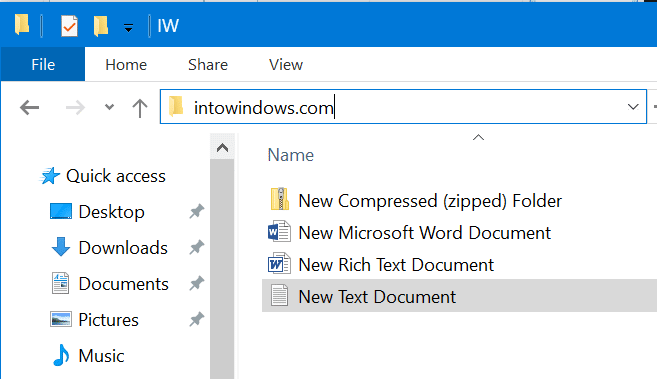Open the File menu tab

pos(43,64)
